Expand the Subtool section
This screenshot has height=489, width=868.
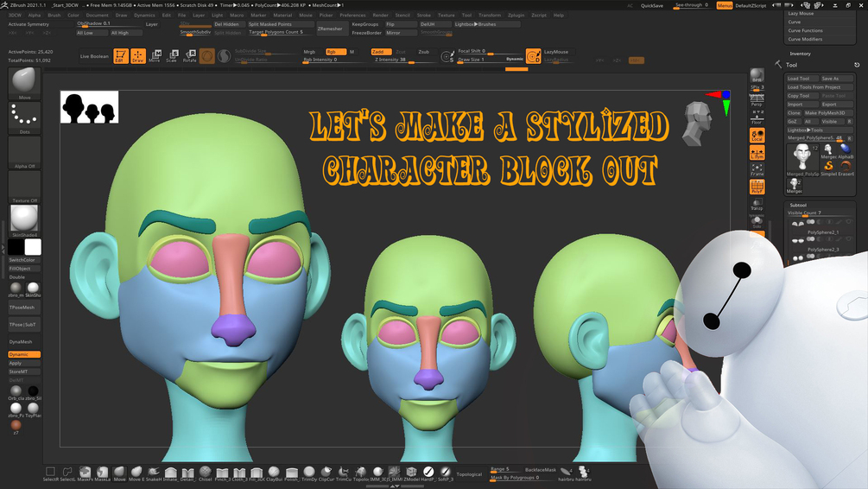(798, 205)
